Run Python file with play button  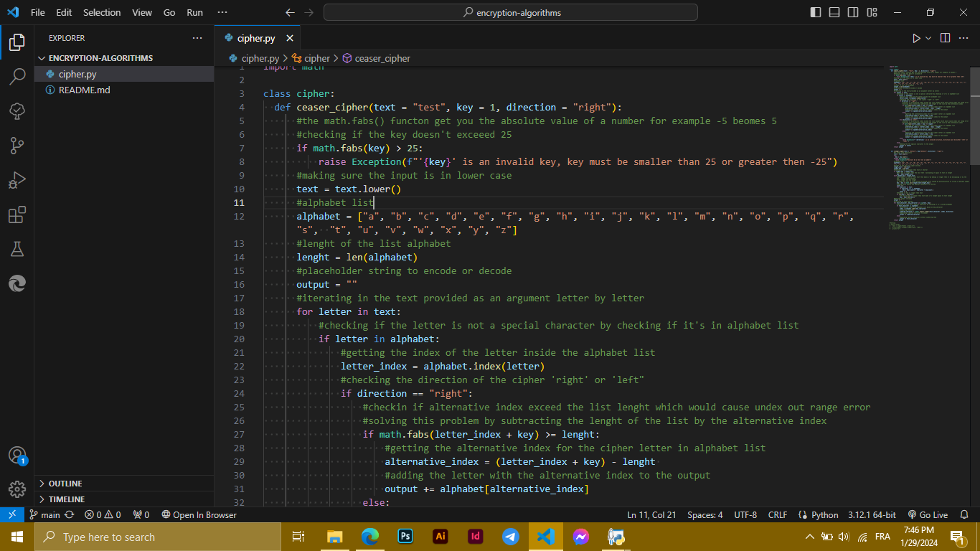[916, 38]
